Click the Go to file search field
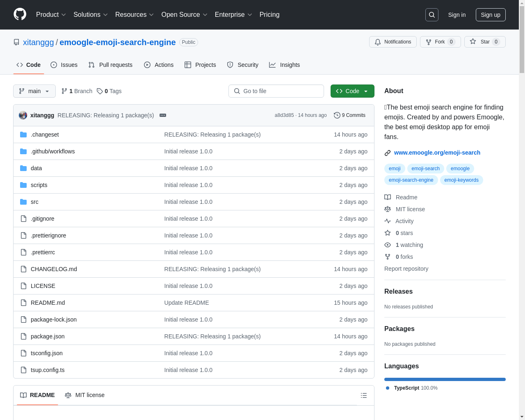This screenshot has width=525, height=420. click(276, 91)
